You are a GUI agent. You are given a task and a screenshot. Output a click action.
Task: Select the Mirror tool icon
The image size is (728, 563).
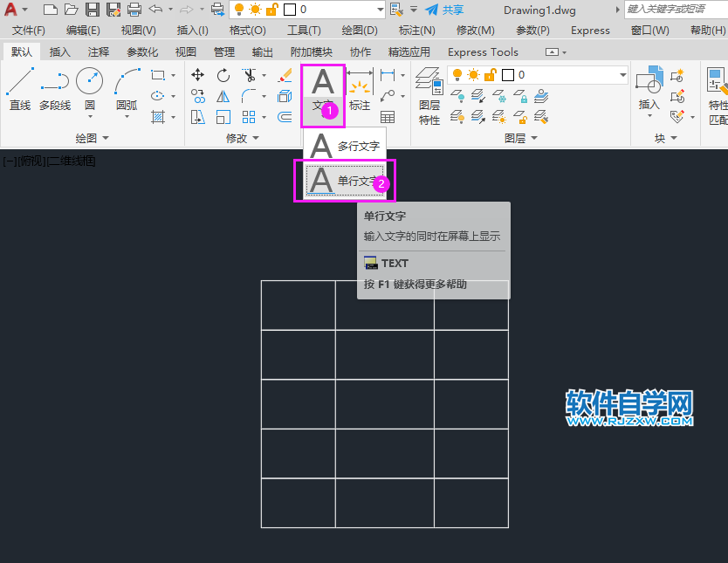(223, 96)
